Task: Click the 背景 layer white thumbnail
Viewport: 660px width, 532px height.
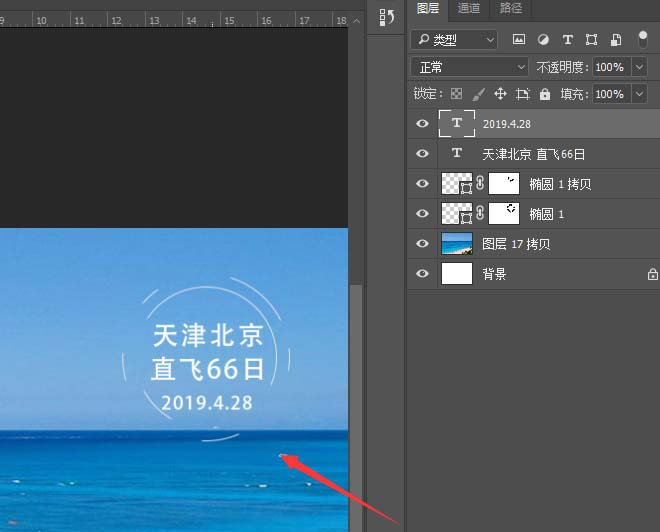Action: click(457, 274)
